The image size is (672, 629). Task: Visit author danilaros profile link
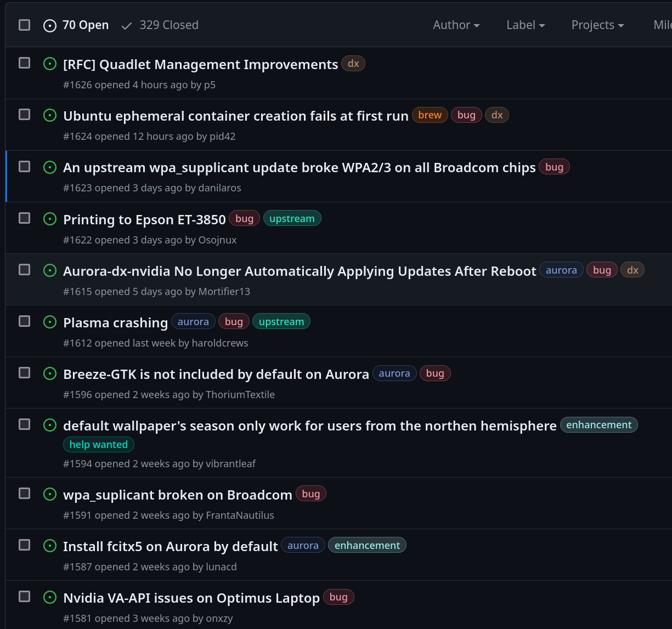(x=220, y=188)
